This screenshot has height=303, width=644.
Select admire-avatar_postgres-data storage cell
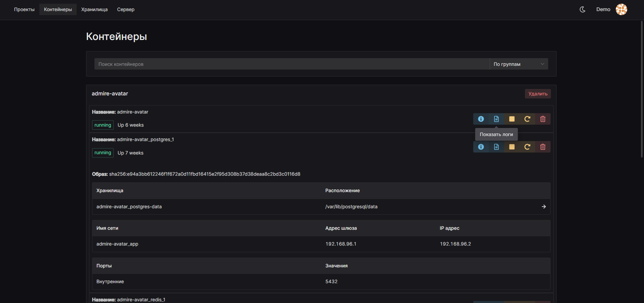pyautogui.click(x=129, y=207)
